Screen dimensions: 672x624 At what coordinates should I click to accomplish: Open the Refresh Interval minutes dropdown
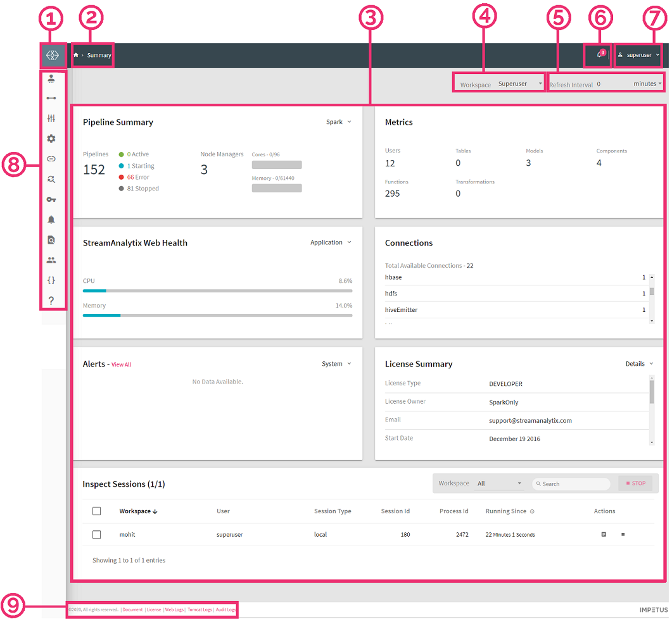pos(647,84)
